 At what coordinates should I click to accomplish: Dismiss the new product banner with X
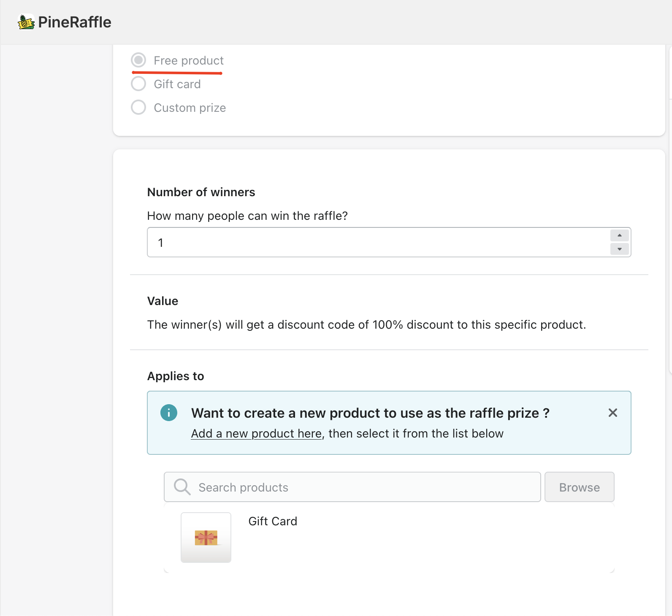pyautogui.click(x=613, y=413)
